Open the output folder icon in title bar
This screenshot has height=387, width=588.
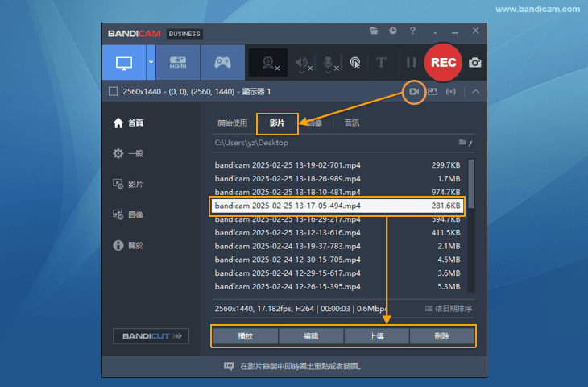tap(374, 31)
